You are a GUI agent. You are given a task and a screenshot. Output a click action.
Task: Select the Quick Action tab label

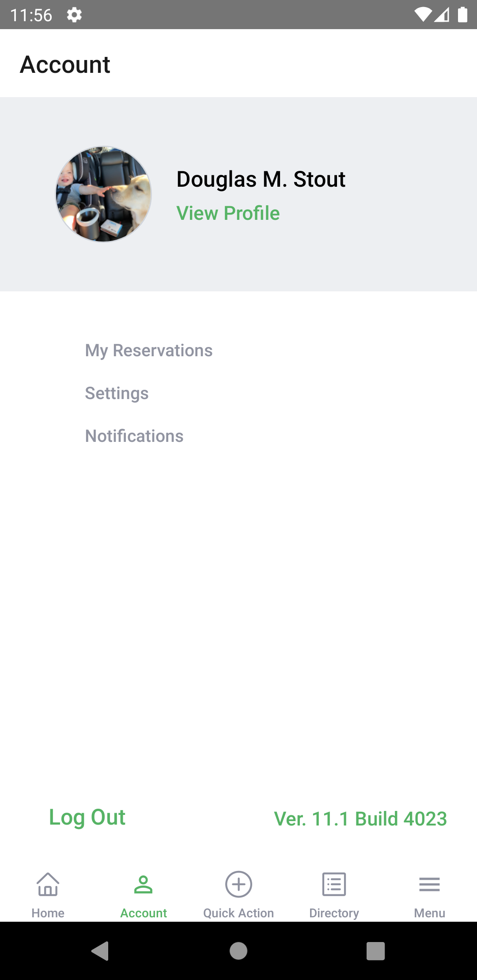pos(238,913)
